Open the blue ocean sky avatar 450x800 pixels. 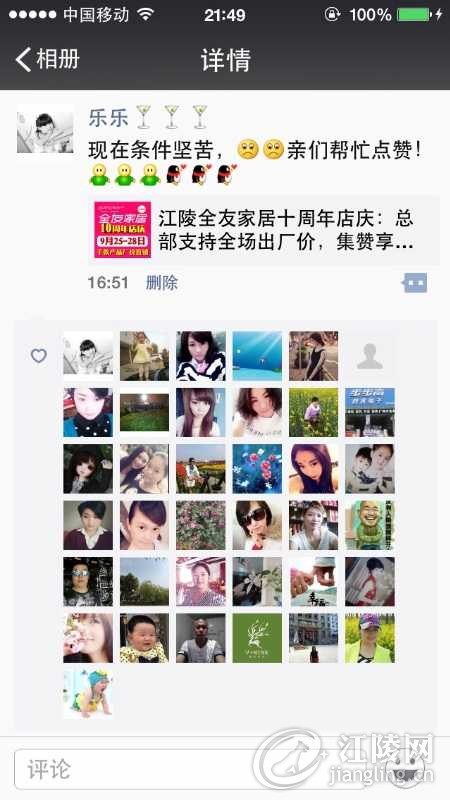coord(257,356)
